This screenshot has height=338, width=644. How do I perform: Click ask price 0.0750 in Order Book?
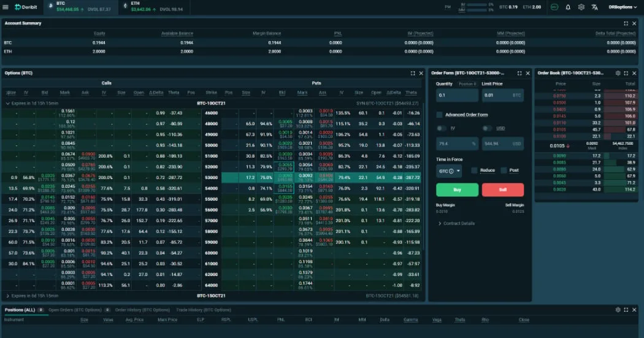tap(559, 96)
